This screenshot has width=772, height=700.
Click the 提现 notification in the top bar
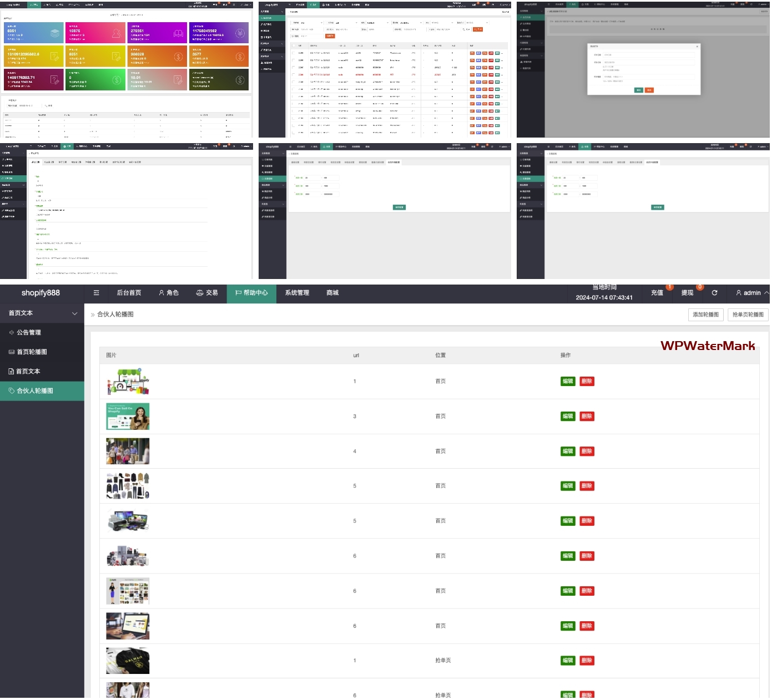coord(687,293)
